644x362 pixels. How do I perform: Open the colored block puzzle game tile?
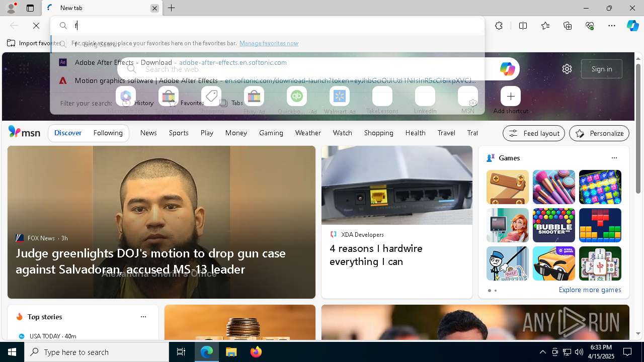[x=600, y=225]
